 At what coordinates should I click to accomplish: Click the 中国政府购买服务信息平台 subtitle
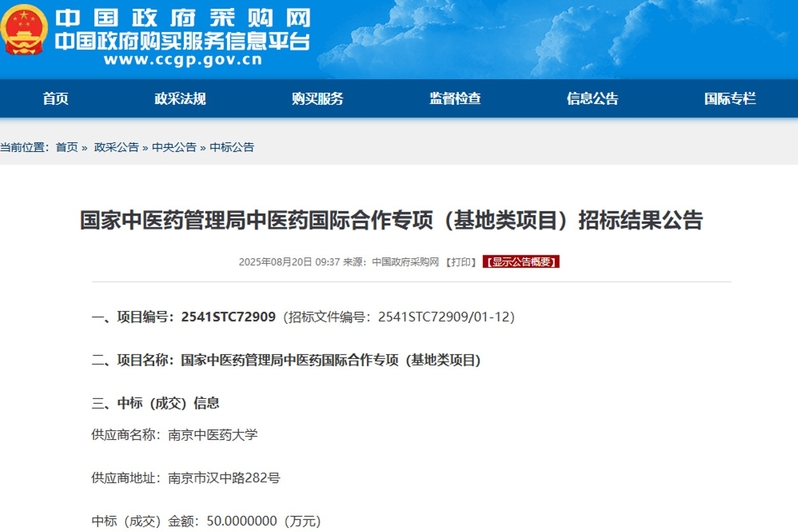181,40
